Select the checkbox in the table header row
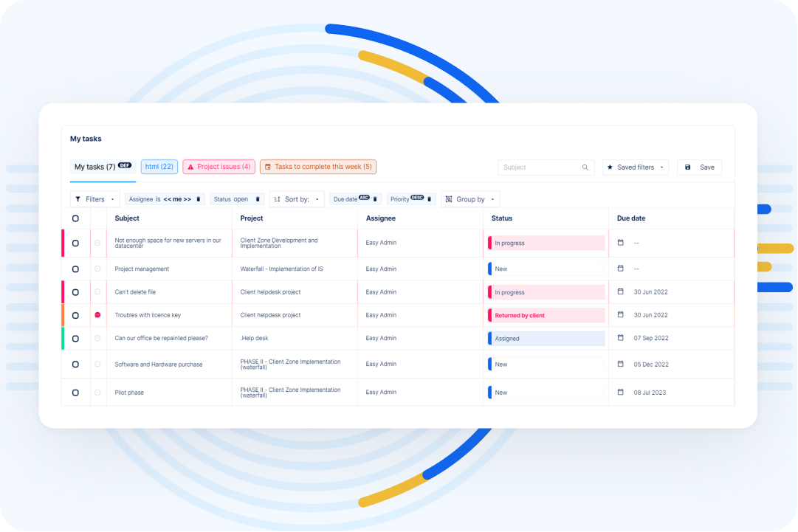This screenshot has width=798, height=532. [x=75, y=218]
